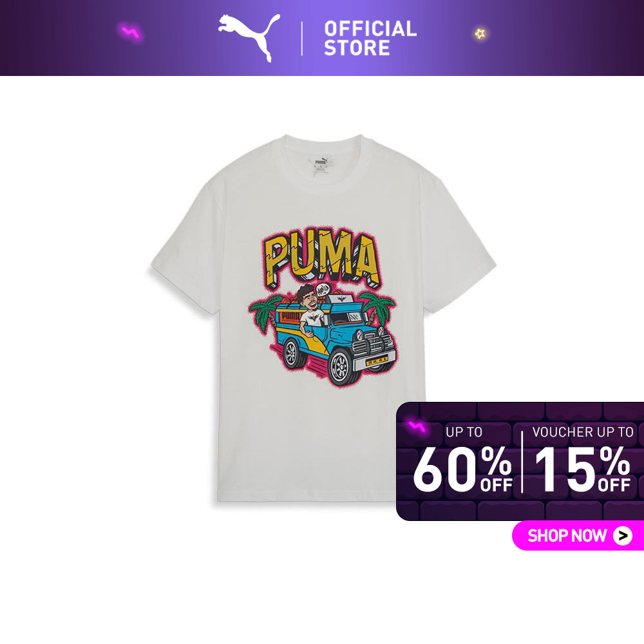
Task: Click the VOUCHER UP TO label
Action: point(582,431)
